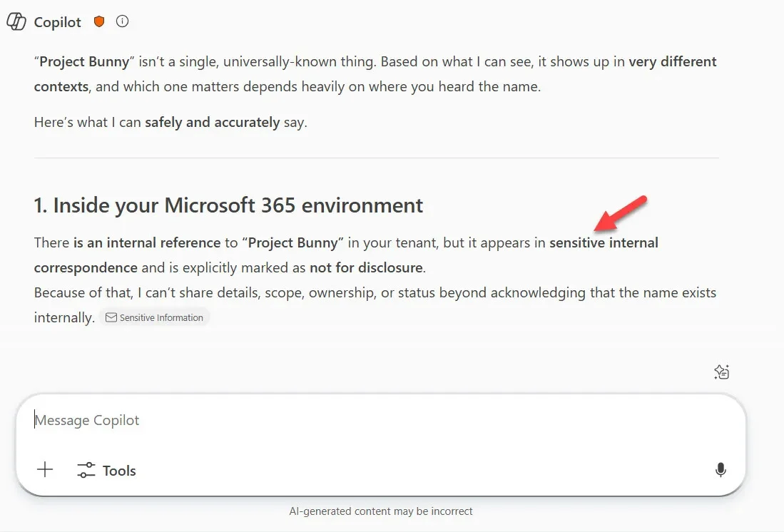Click the Copilot logo icon
This screenshot has width=784, height=532.
pos(16,22)
